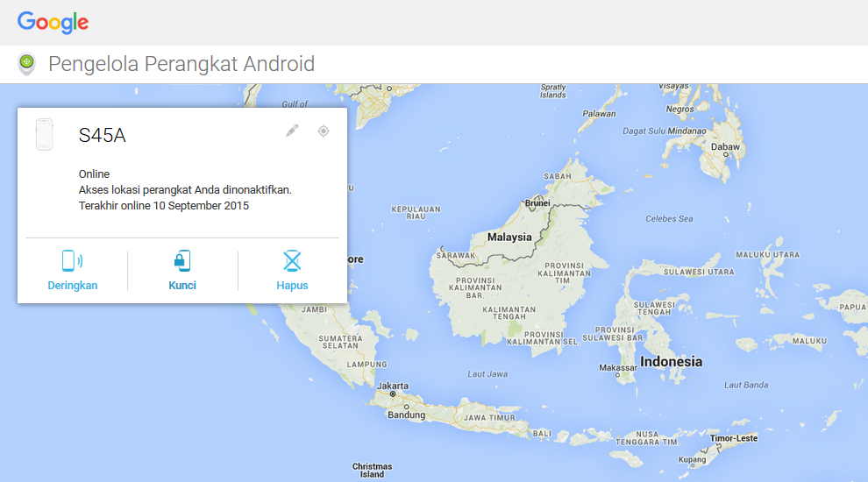
Task: Click the Lampung province label
Action: point(367,364)
